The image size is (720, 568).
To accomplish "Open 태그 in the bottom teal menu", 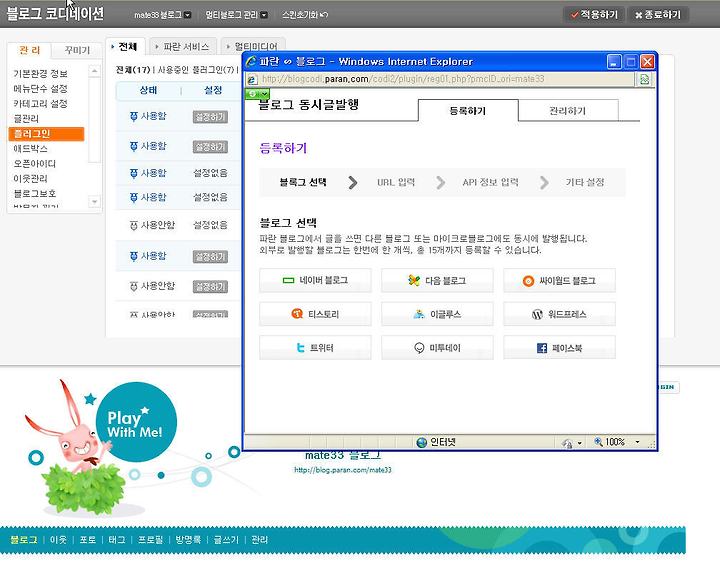I will click(117, 540).
